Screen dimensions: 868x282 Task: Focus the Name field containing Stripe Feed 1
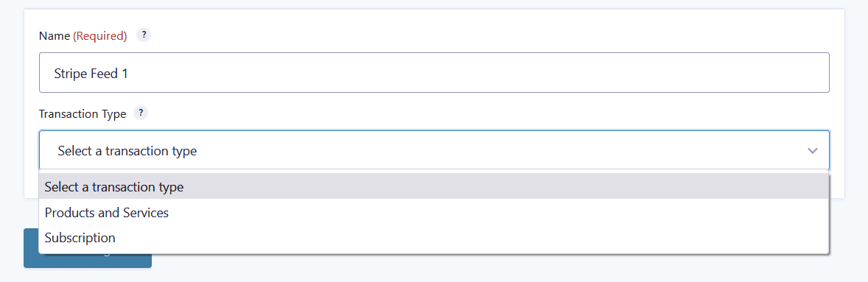434,72
